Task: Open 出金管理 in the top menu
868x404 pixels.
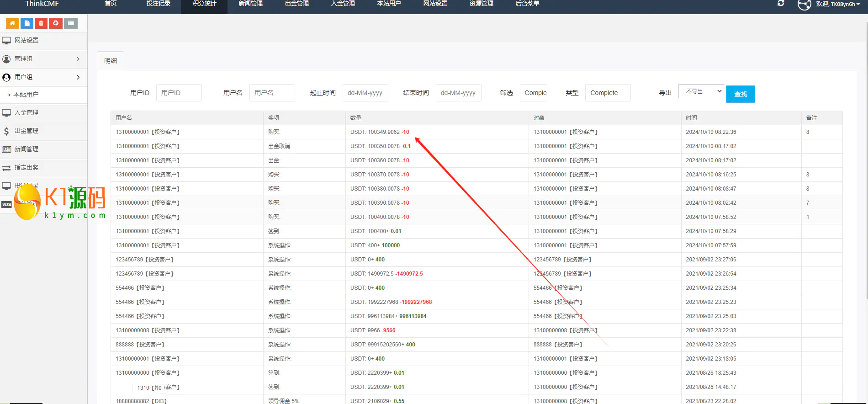Action: point(296,4)
